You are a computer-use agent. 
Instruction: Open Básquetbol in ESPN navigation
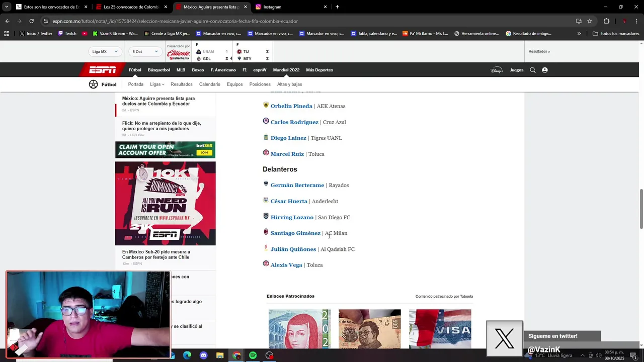pyautogui.click(x=158, y=70)
